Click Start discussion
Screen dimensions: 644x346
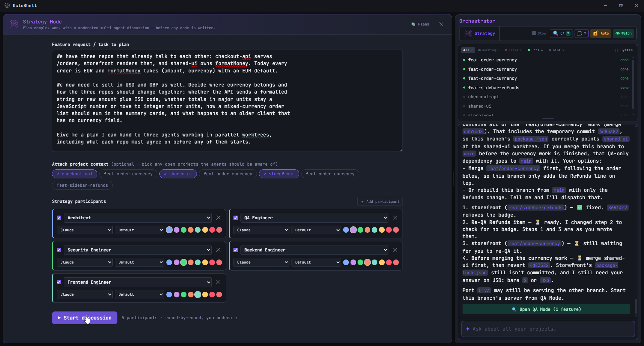pos(85,318)
